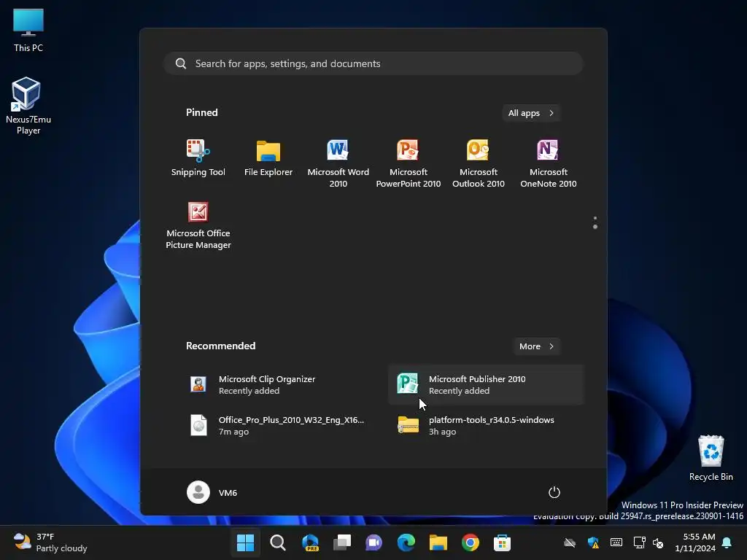The width and height of the screenshot is (747, 560).
Task: Show More recommended items
Action: (536, 346)
